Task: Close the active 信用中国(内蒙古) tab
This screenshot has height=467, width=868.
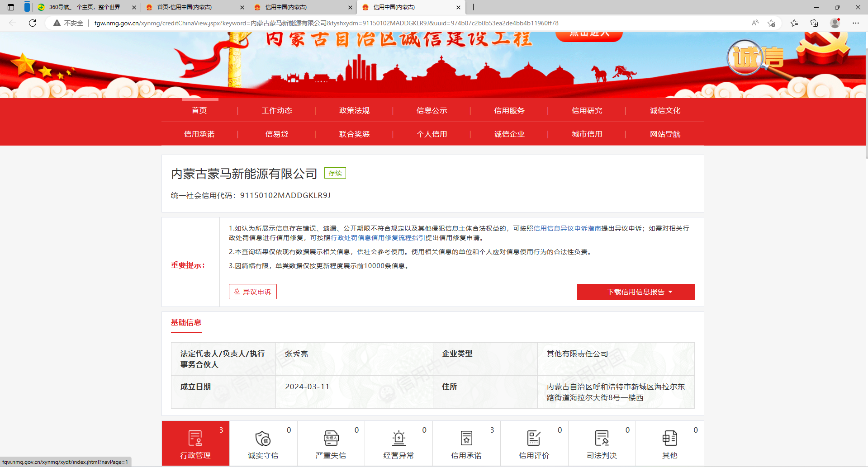Action: coord(458,7)
